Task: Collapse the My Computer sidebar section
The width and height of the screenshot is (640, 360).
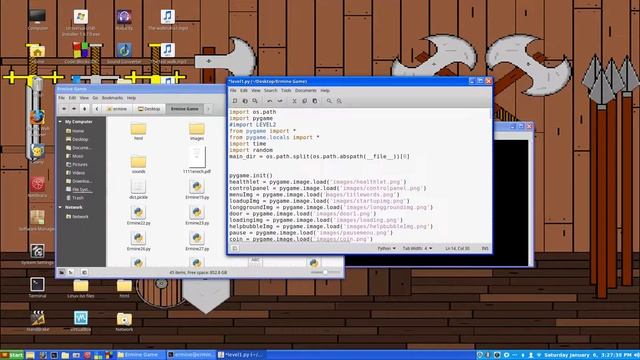Action: (60, 122)
